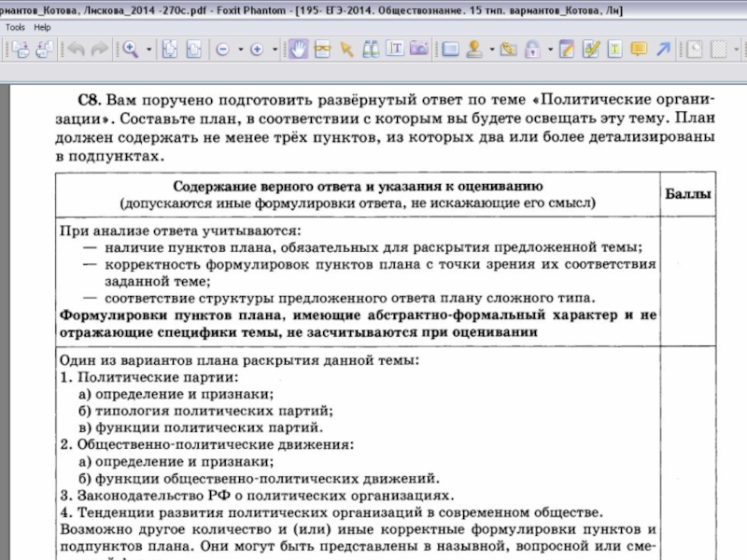Select the camera Snapshot tool
This screenshot has width=747, height=560.
pos(418,49)
